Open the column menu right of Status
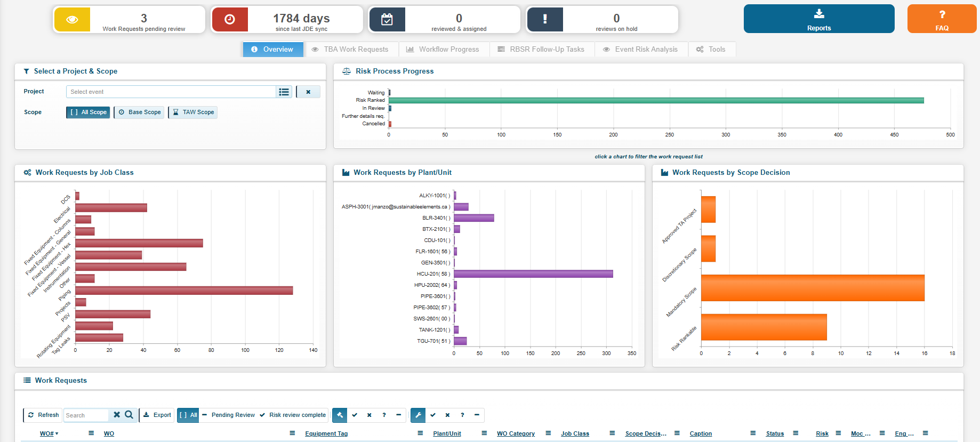Image resolution: width=980 pixels, height=442 pixels. click(796, 433)
